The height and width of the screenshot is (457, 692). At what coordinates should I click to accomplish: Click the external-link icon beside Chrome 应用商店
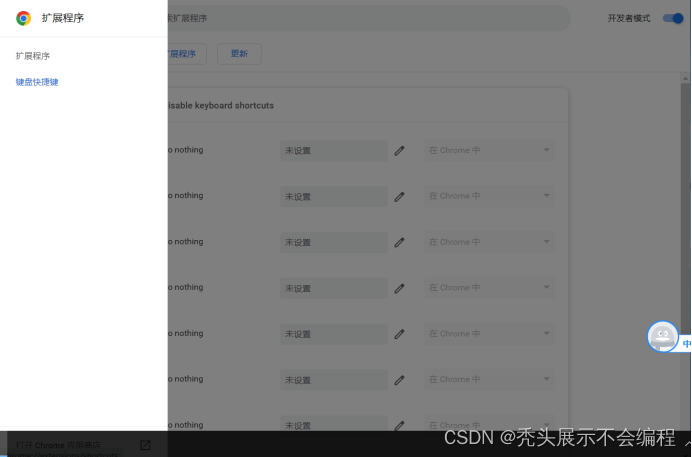click(x=145, y=445)
